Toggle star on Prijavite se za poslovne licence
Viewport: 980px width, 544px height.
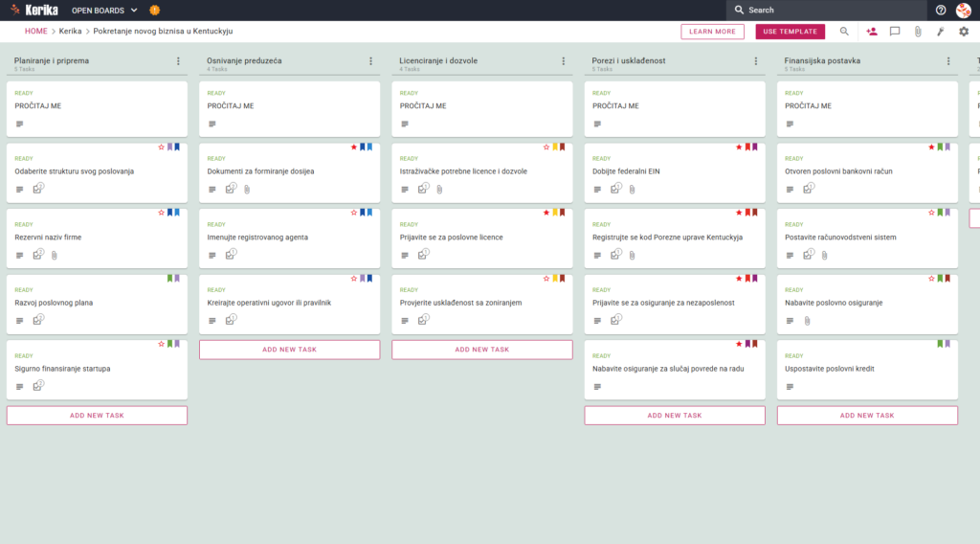pyautogui.click(x=546, y=213)
